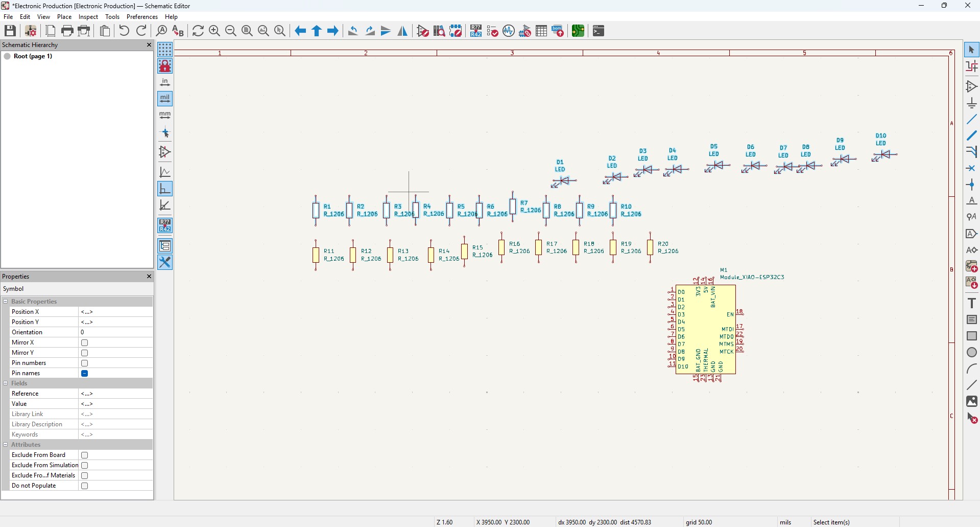The height and width of the screenshot is (527, 980).
Task: Toggle the Mirror X checkbox
Action: pos(85,342)
